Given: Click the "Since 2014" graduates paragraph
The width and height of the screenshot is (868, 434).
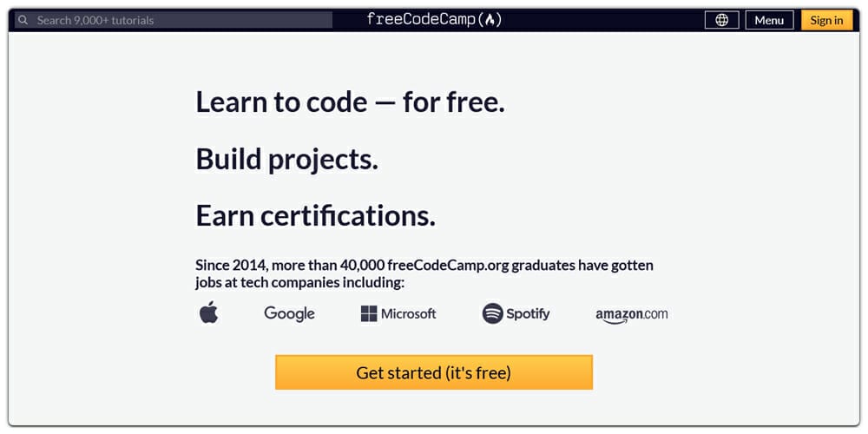Looking at the screenshot, I should 424,273.
